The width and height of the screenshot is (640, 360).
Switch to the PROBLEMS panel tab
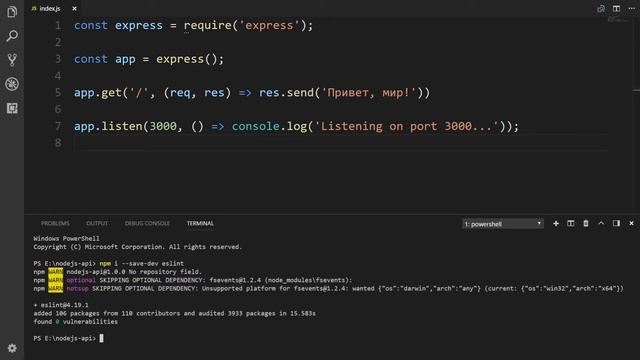pyautogui.click(x=55, y=223)
